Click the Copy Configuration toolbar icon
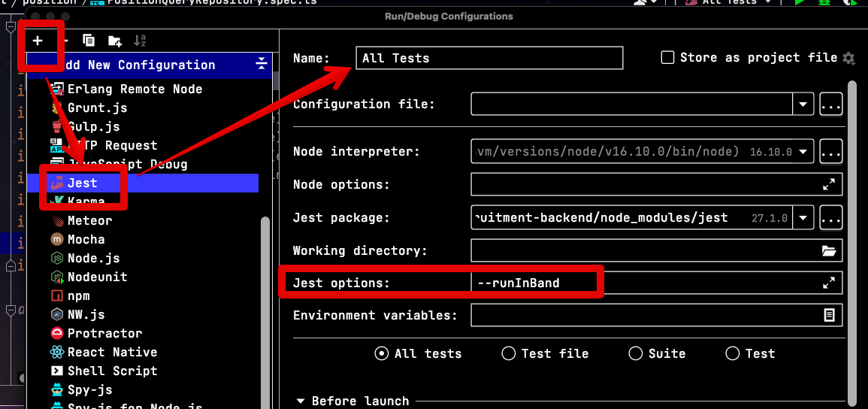Image resolution: width=868 pixels, height=409 pixels. [89, 41]
